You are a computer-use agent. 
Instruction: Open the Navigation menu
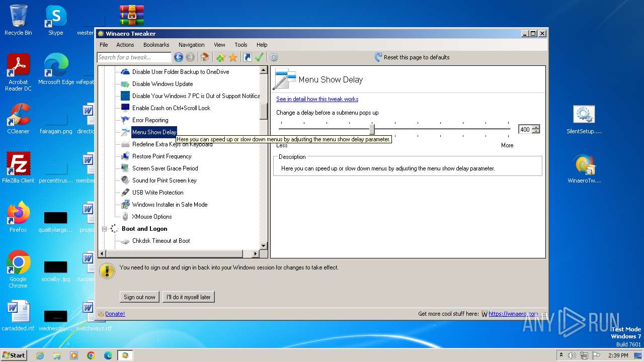(x=192, y=45)
